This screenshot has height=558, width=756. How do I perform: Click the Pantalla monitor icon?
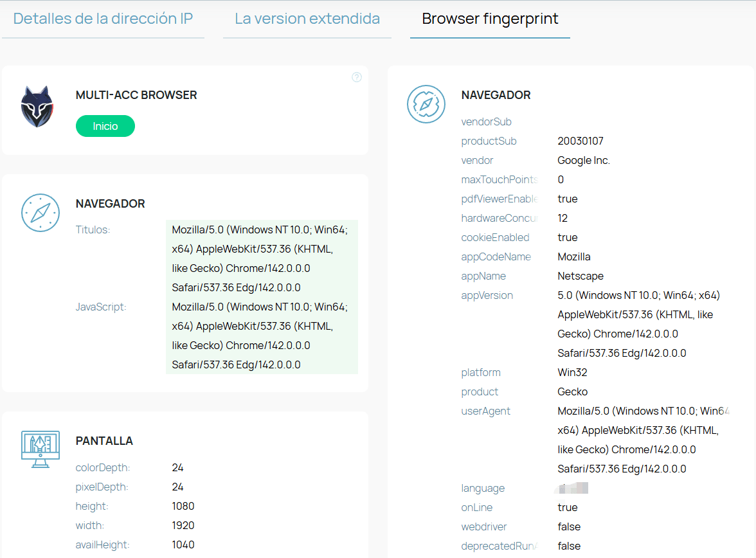click(40, 449)
